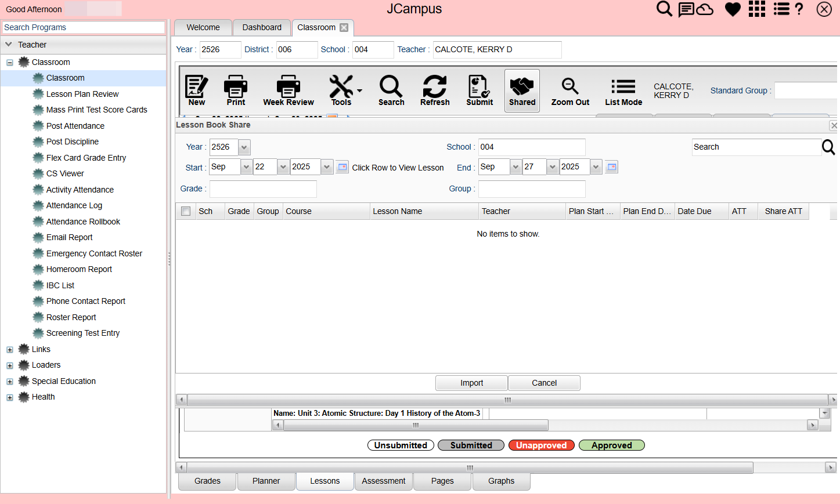840x504 pixels.
Task: Click the Print toolbar icon
Action: click(236, 90)
